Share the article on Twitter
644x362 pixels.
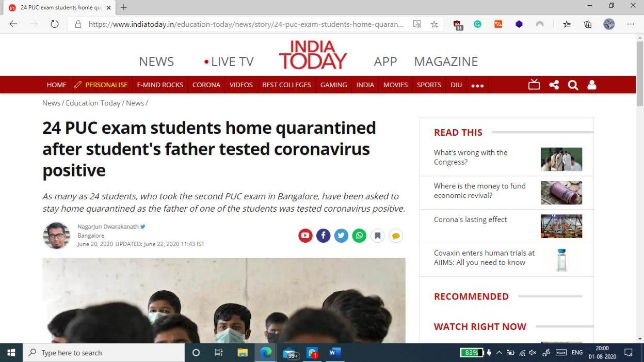pos(341,236)
